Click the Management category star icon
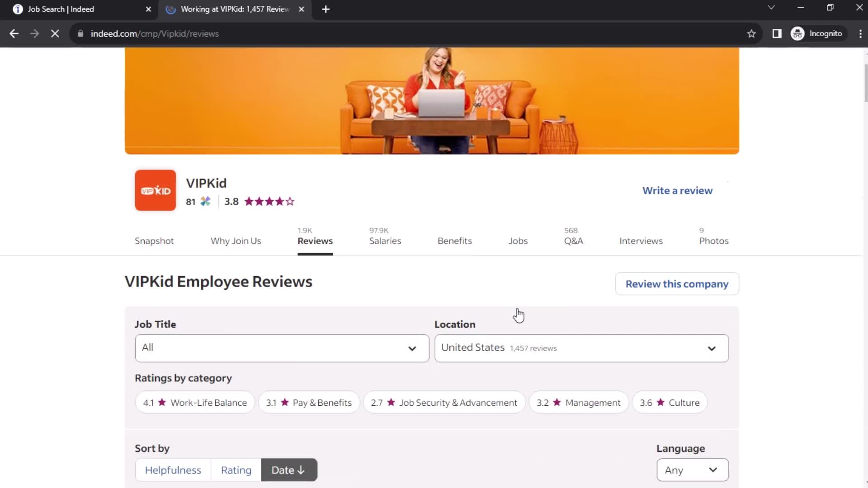The image size is (868, 488). [x=557, y=403]
